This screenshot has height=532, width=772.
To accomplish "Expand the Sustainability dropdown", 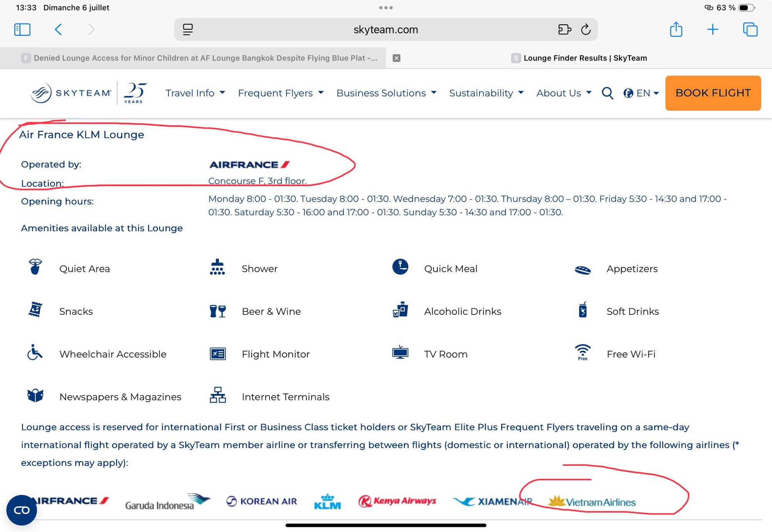I will click(486, 93).
